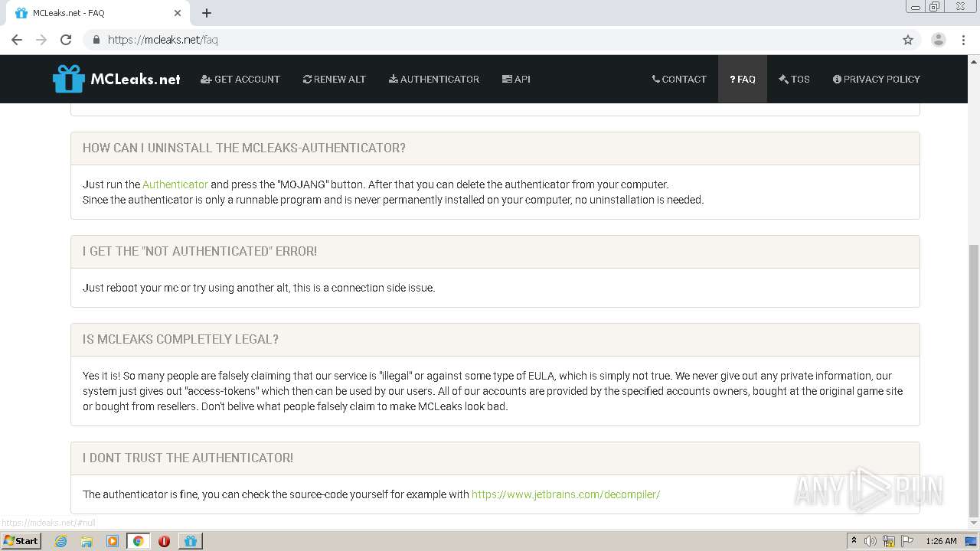Click the action center flag tray icon
The width and height of the screenshot is (980, 551).
click(907, 541)
